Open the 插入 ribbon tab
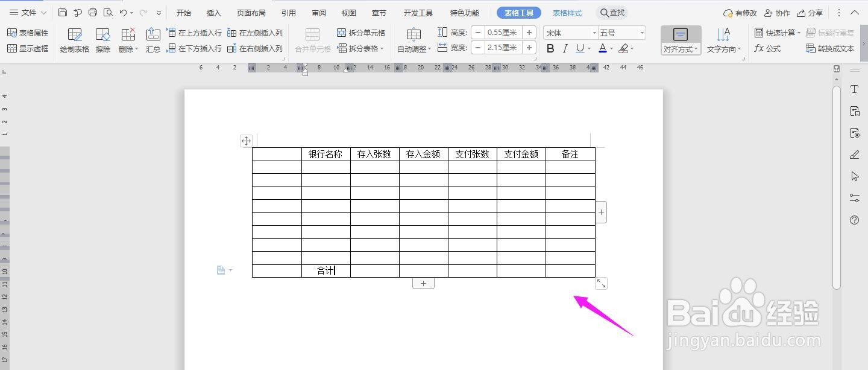This screenshot has height=370, width=868. coord(213,12)
